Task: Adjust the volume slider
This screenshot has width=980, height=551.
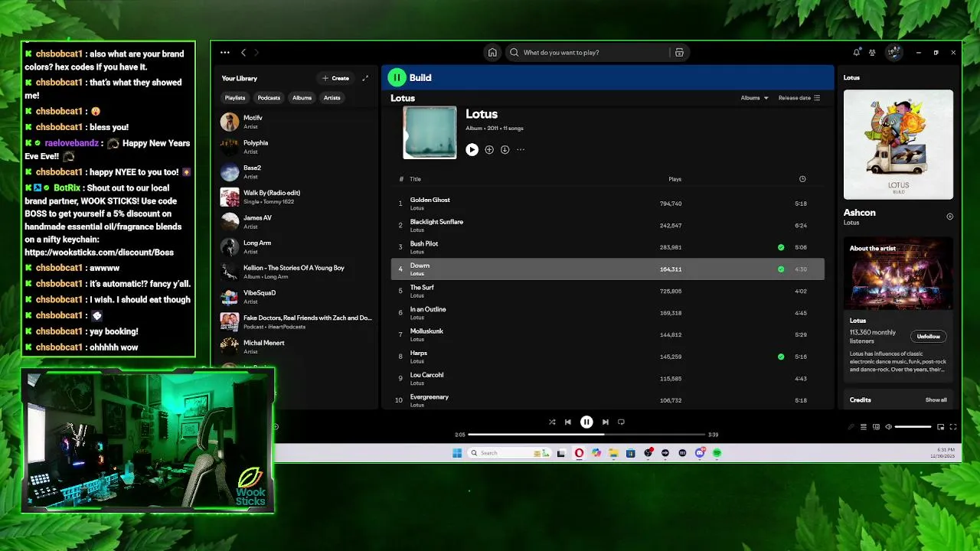Action: [x=913, y=427]
